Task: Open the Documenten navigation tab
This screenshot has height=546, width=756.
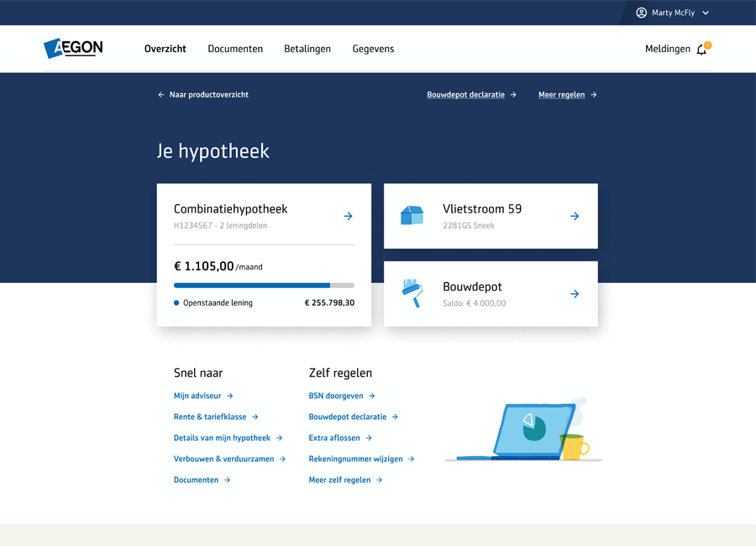Action: (235, 49)
